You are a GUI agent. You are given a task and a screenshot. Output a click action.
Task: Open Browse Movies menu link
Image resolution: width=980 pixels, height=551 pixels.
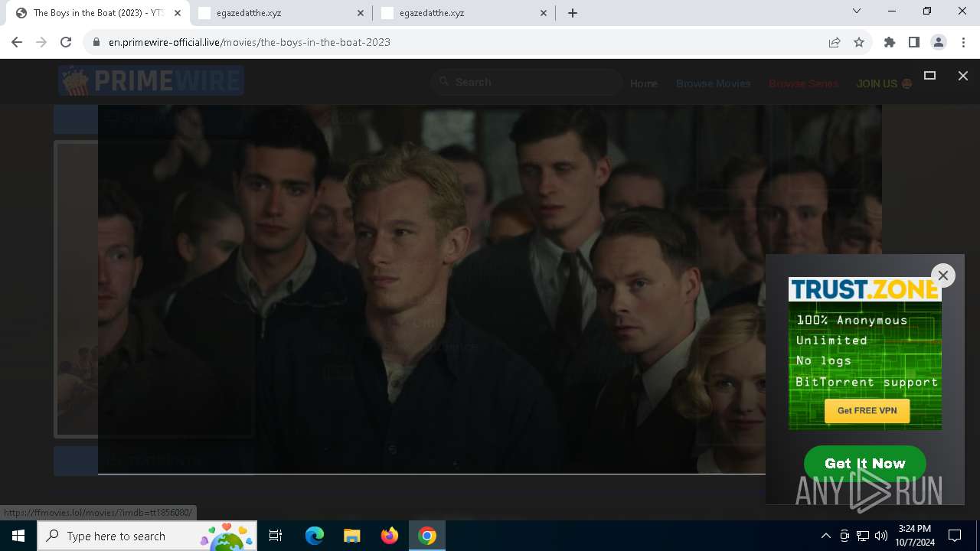713,83
